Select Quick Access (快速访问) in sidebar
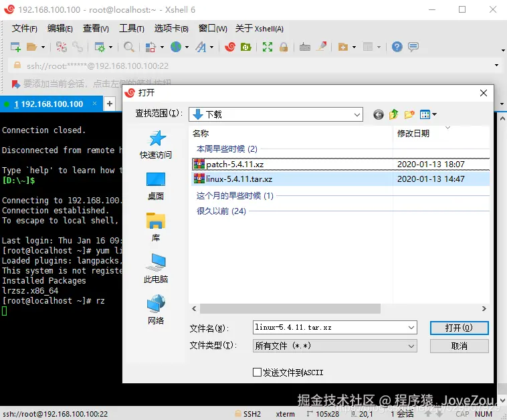507x420 pixels. tap(156, 144)
